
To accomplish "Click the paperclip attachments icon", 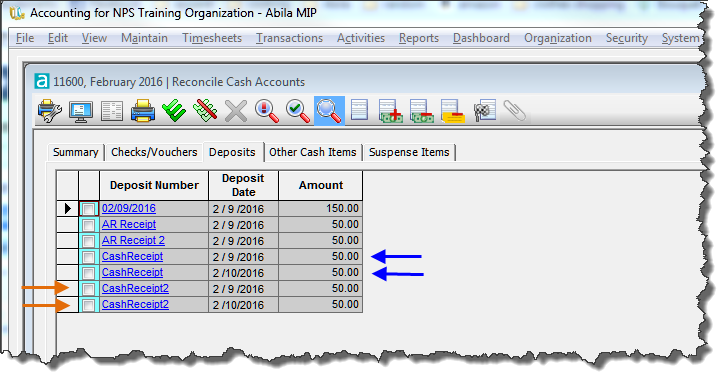I will tap(515, 111).
